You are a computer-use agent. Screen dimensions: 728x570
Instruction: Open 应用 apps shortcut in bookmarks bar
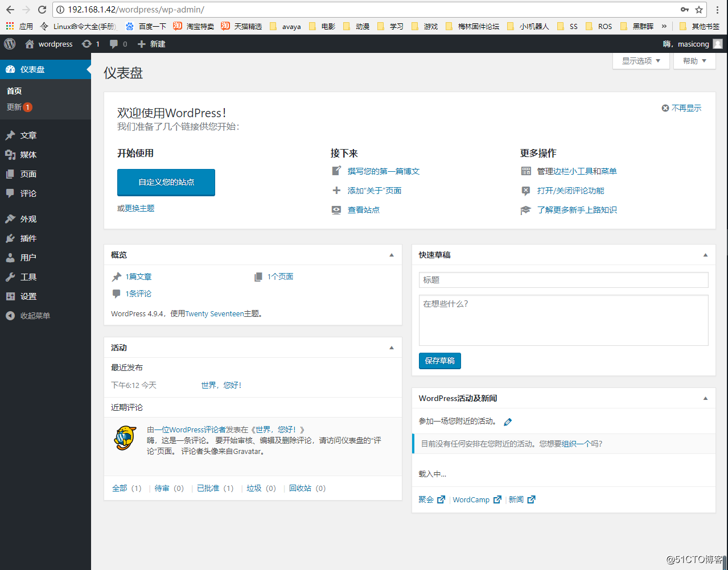click(19, 26)
